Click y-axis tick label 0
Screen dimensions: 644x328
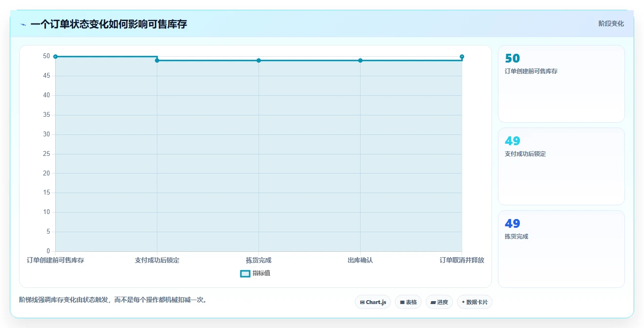tap(48, 251)
